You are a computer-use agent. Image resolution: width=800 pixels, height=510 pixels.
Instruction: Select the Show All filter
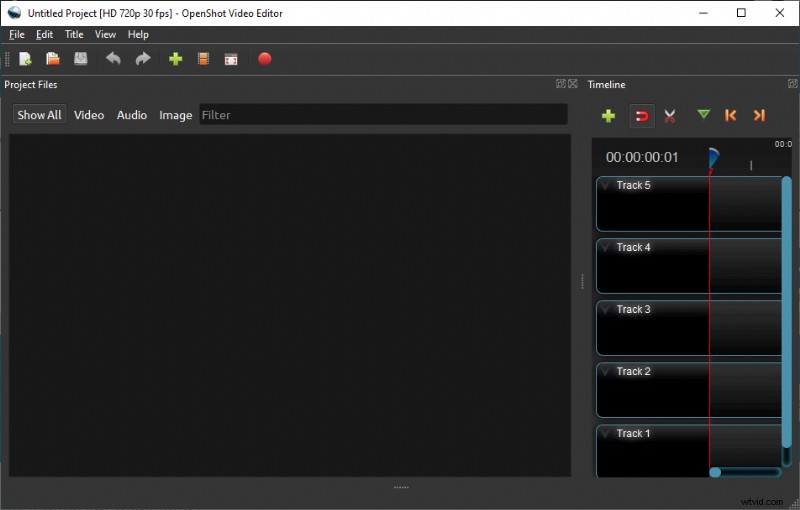(39, 115)
